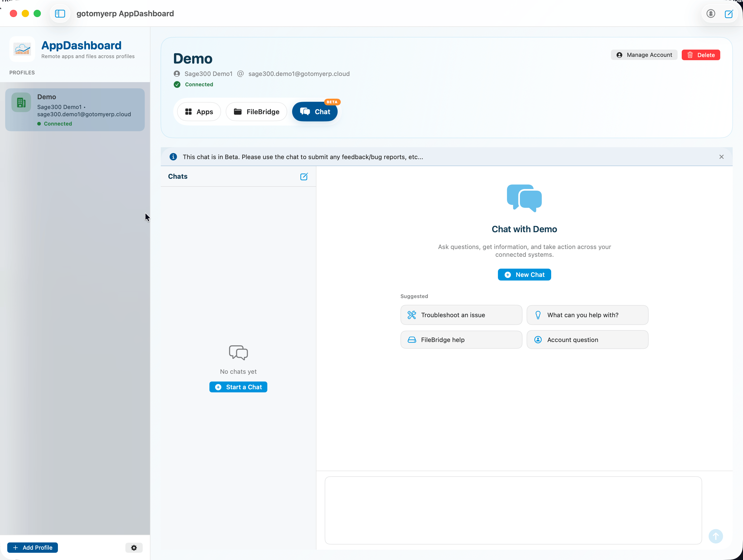Choose the Troubleshoot an issue suggestion
Screen dimensions: 743x560
pos(461,315)
